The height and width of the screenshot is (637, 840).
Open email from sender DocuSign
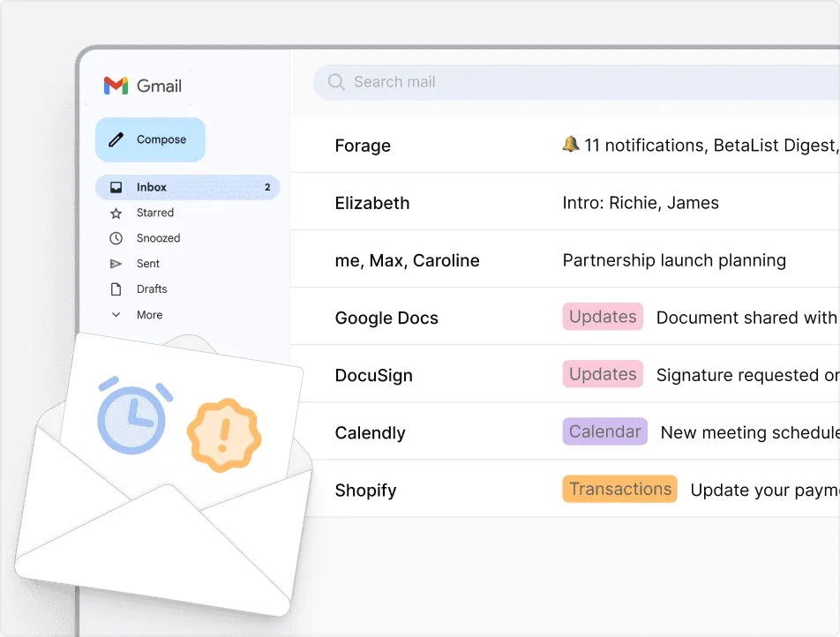(x=374, y=376)
